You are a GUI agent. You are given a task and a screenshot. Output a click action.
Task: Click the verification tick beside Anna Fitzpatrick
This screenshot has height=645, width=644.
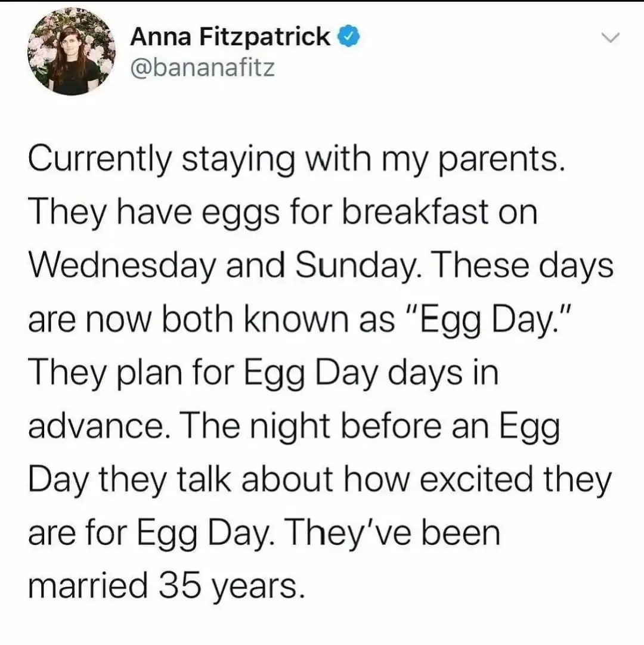pyautogui.click(x=348, y=36)
